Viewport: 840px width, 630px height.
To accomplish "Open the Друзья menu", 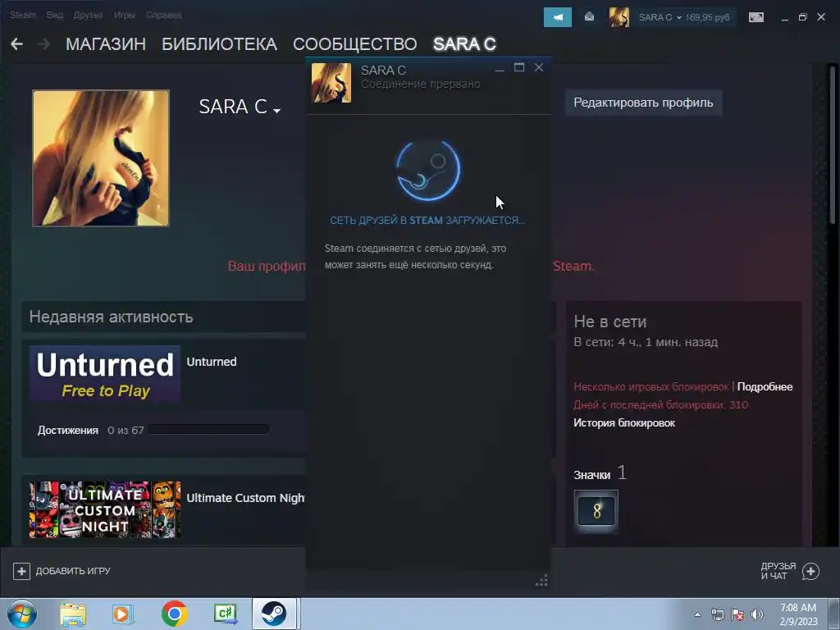I will [x=88, y=15].
